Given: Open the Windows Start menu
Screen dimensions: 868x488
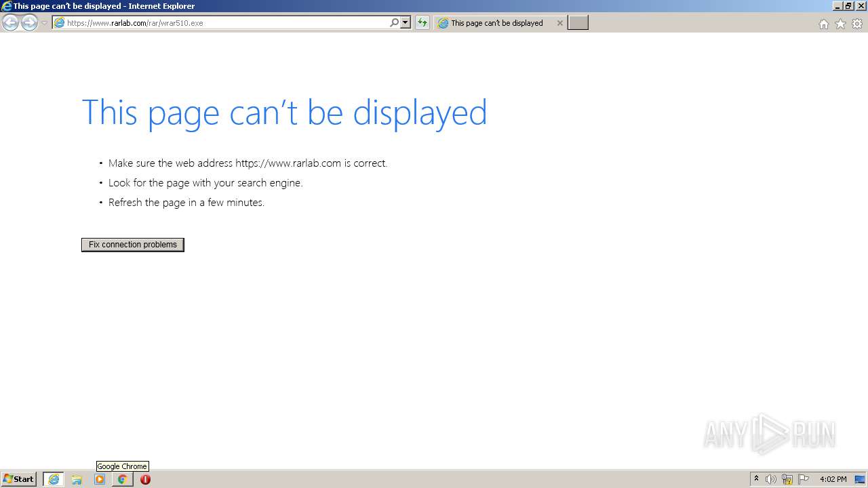Looking at the screenshot, I should (x=18, y=479).
